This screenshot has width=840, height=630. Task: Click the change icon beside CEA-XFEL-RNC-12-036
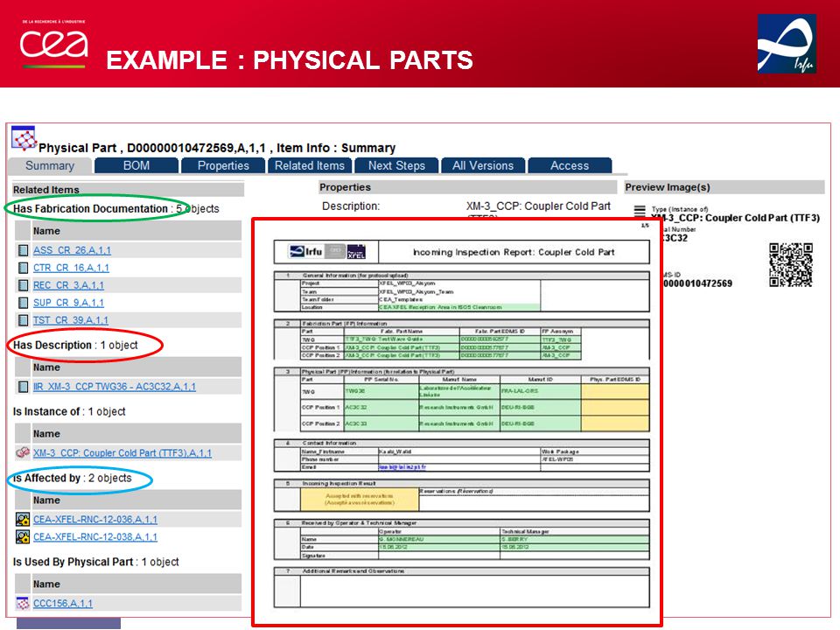point(23,519)
